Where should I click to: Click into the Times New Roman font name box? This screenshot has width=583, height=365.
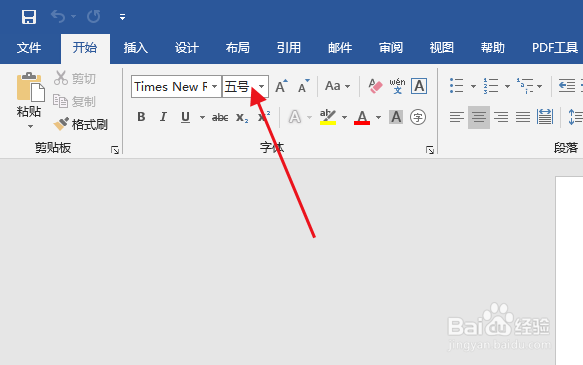coord(171,87)
